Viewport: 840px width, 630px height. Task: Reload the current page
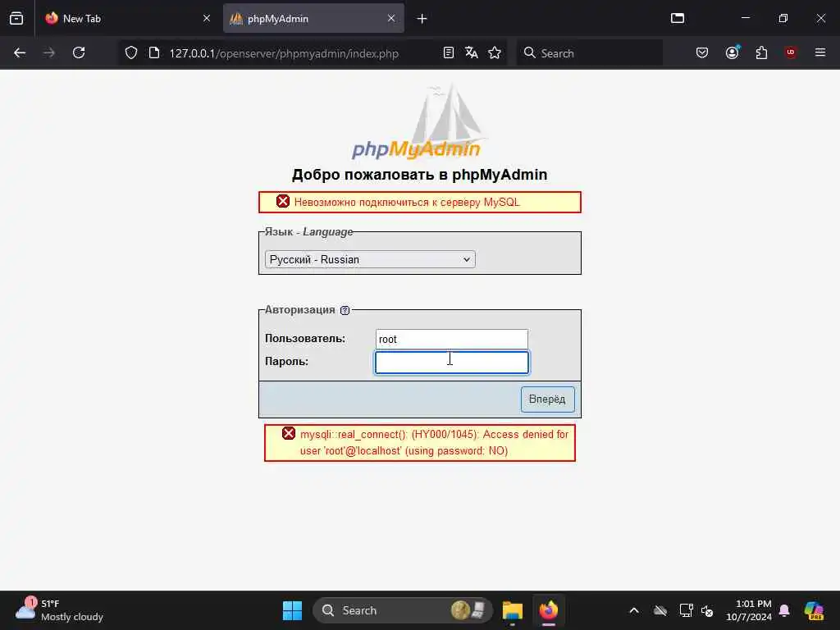79,52
